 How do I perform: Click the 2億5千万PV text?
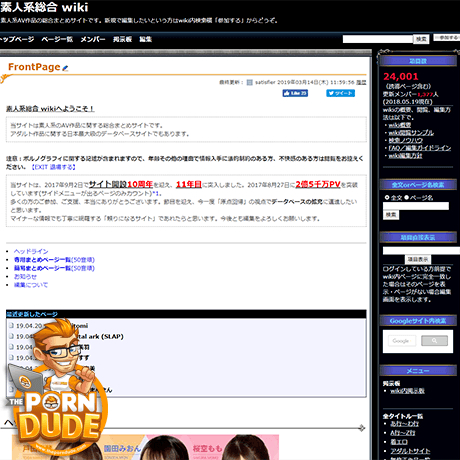tap(318, 184)
